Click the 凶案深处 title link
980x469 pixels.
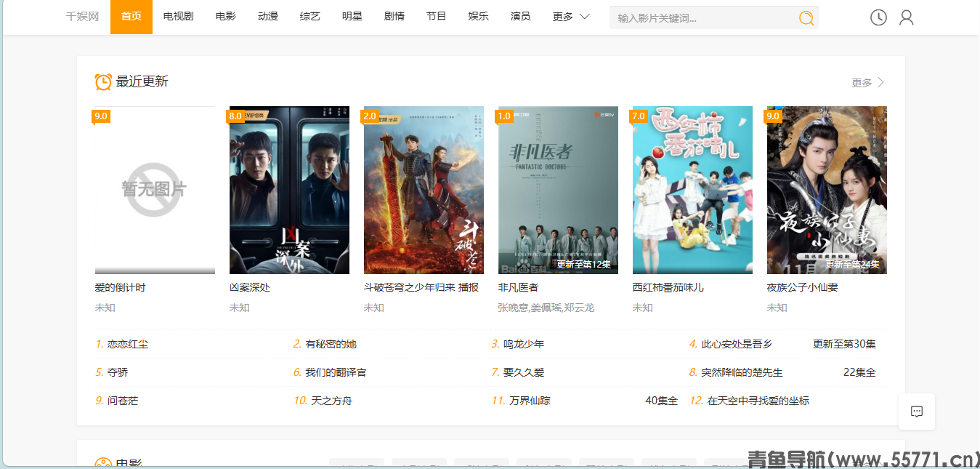pos(250,288)
